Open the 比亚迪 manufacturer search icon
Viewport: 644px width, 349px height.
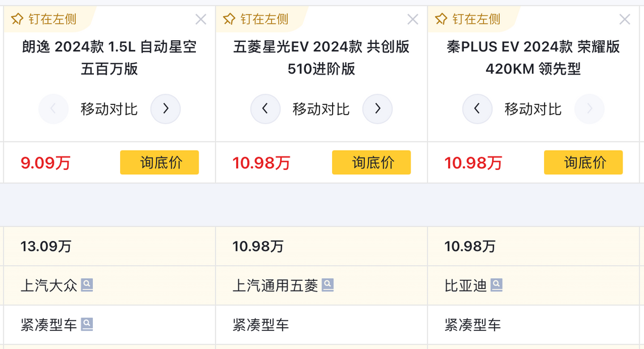click(496, 285)
